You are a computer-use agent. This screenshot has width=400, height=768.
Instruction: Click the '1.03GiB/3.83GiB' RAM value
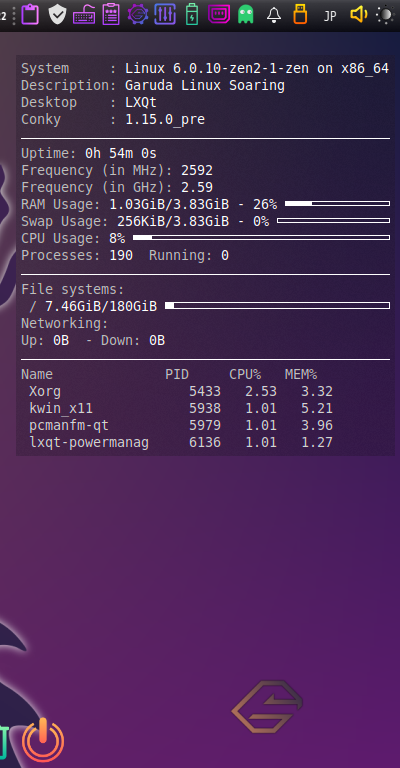(x=169, y=204)
